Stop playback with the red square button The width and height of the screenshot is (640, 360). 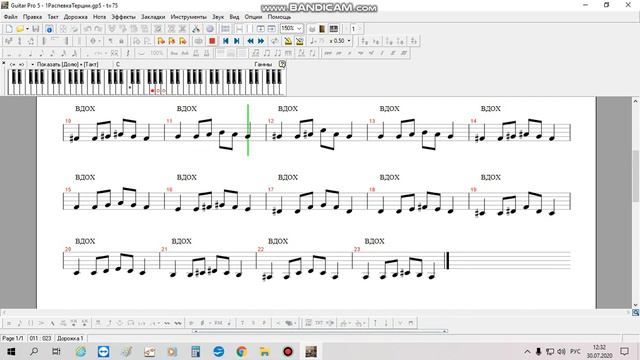[x=212, y=41]
